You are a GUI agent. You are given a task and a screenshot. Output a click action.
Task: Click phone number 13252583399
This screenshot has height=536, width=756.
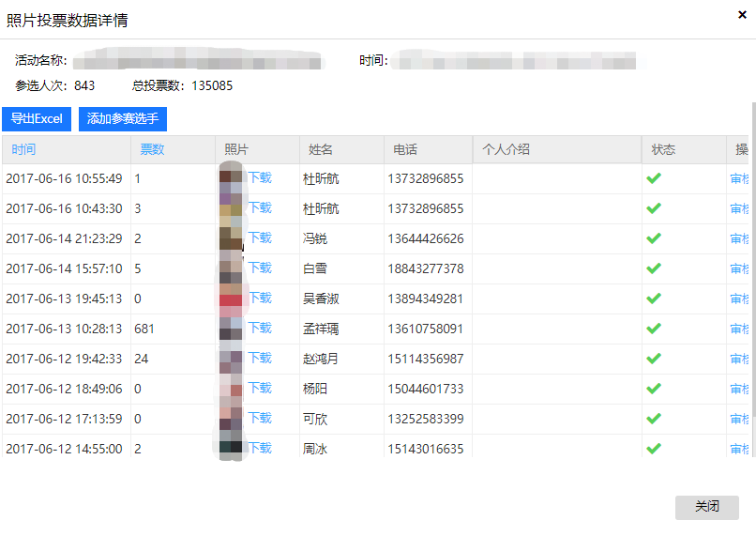[426, 419]
